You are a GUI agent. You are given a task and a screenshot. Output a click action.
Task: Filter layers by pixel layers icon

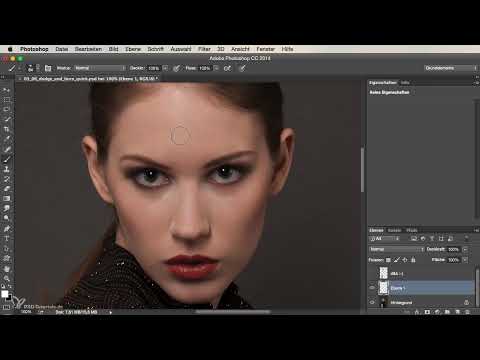click(x=414, y=239)
